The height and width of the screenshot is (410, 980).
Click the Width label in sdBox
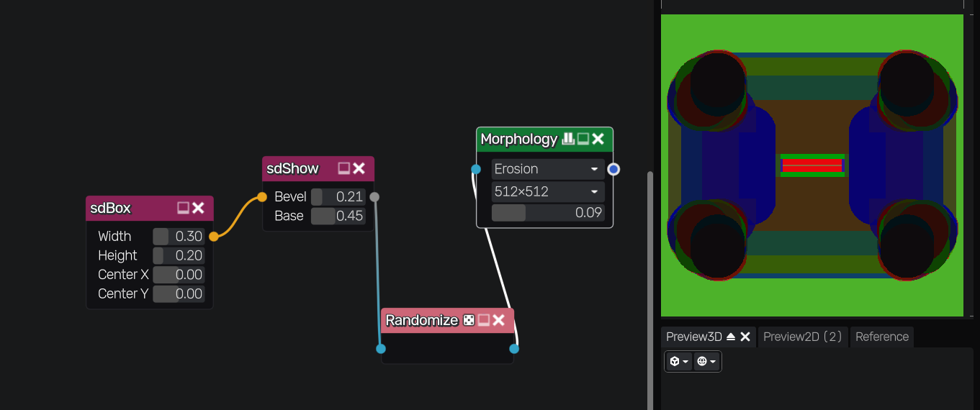(x=114, y=237)
